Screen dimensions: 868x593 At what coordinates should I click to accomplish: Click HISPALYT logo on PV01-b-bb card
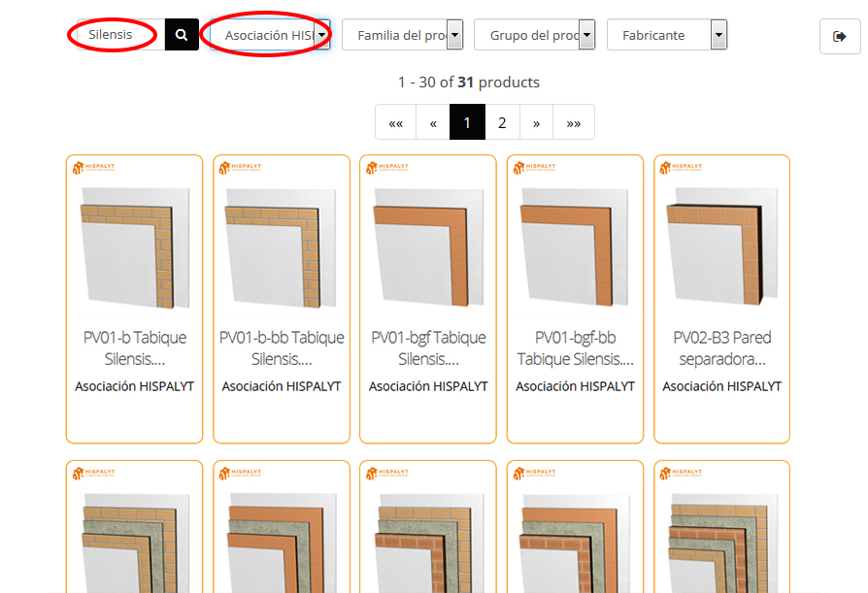[x=240, y=168]
